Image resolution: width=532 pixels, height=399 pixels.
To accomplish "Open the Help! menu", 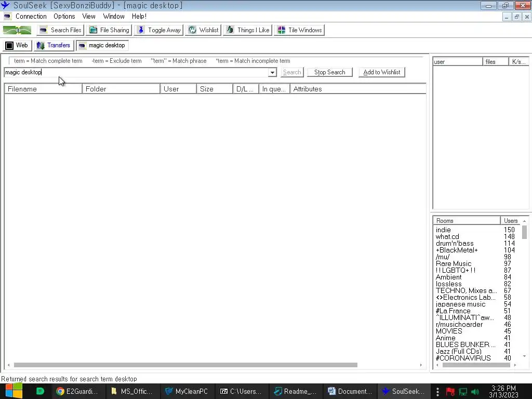I will click(139, 16).
